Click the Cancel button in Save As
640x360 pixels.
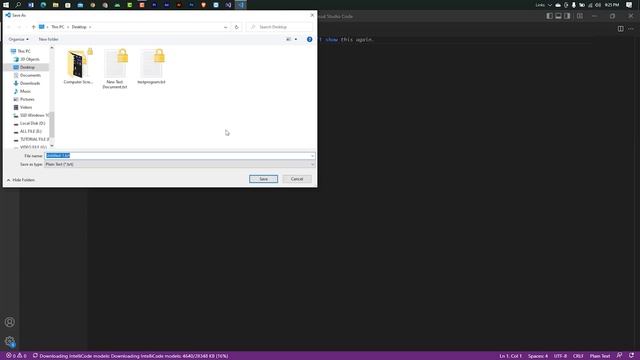297,179
